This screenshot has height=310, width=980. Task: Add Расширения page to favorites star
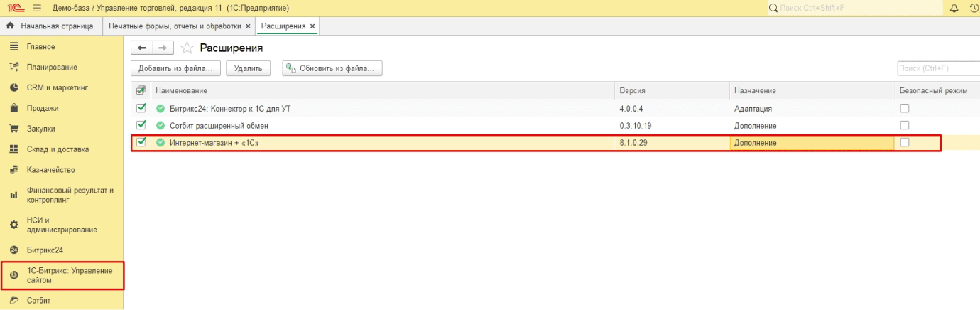coord(187,48)
